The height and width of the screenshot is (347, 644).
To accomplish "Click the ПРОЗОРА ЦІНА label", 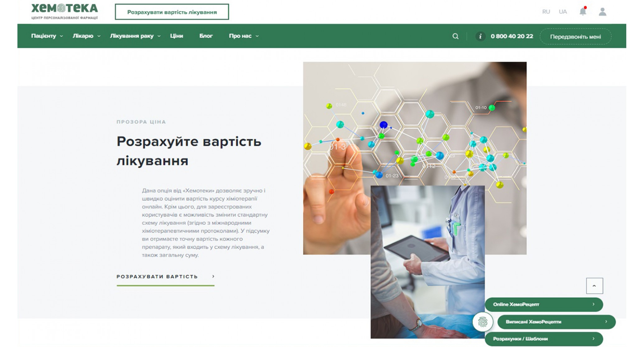I will point(141,122).
